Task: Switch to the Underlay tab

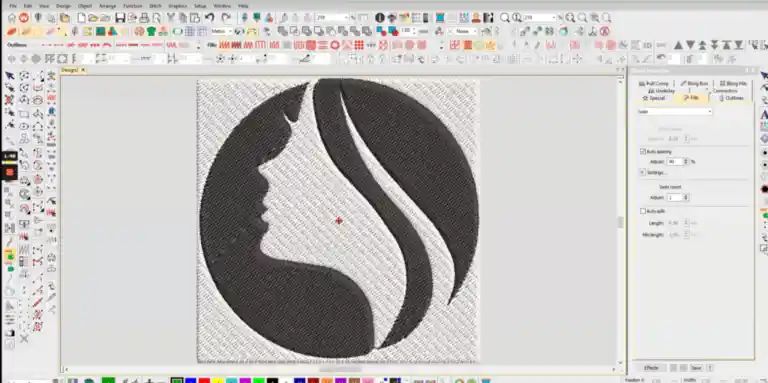Action: click(x=661, y=91)
